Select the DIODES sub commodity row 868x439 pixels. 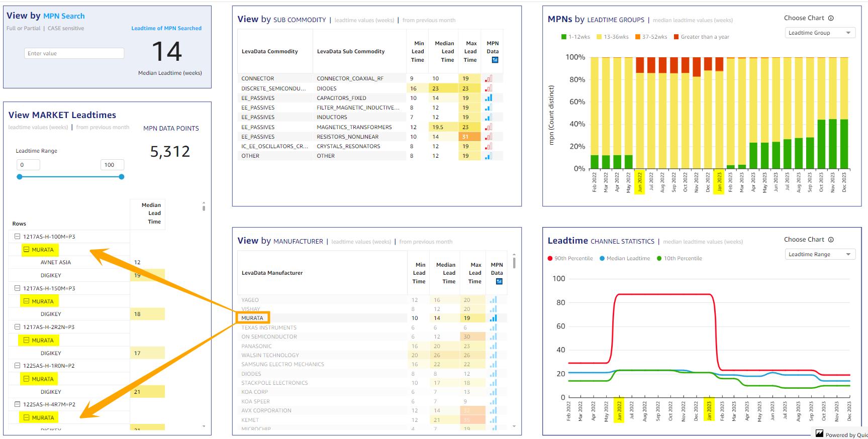327,88
